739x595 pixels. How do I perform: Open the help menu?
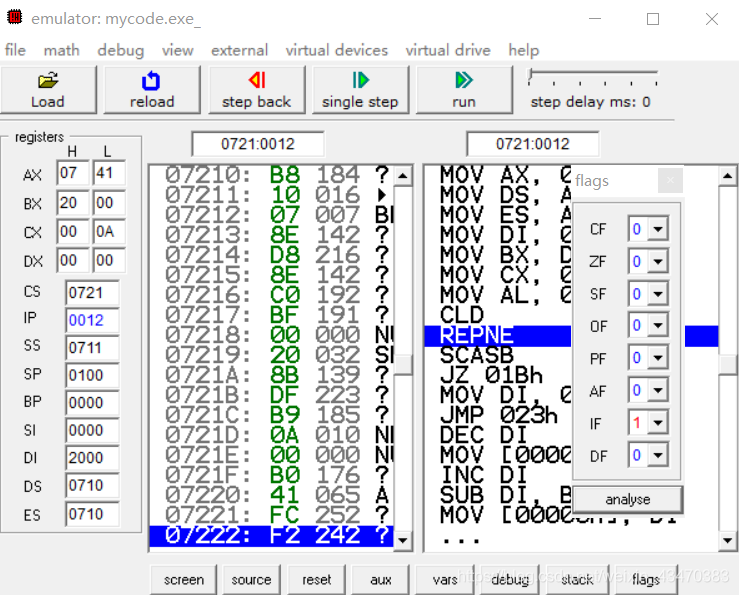pyautogui.click(x=524, y=50)
